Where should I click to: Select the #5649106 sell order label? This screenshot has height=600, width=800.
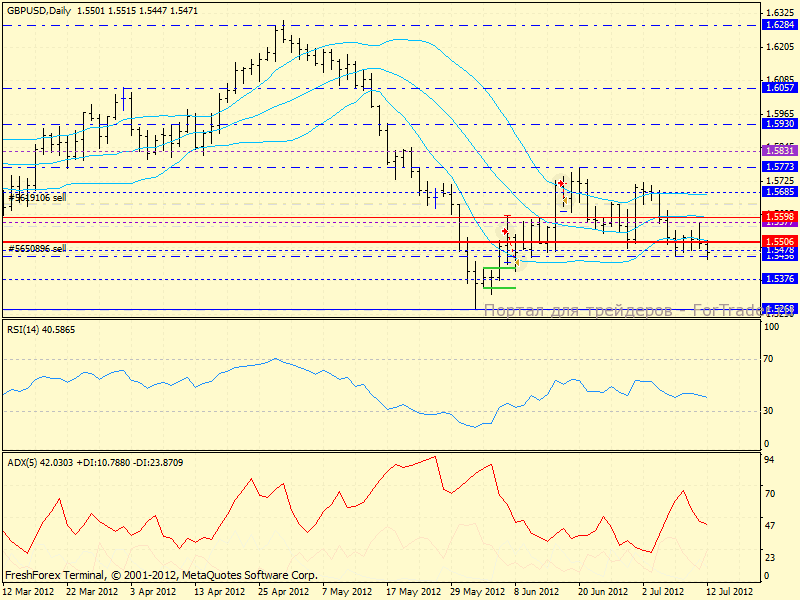click(x=38, y=199)
